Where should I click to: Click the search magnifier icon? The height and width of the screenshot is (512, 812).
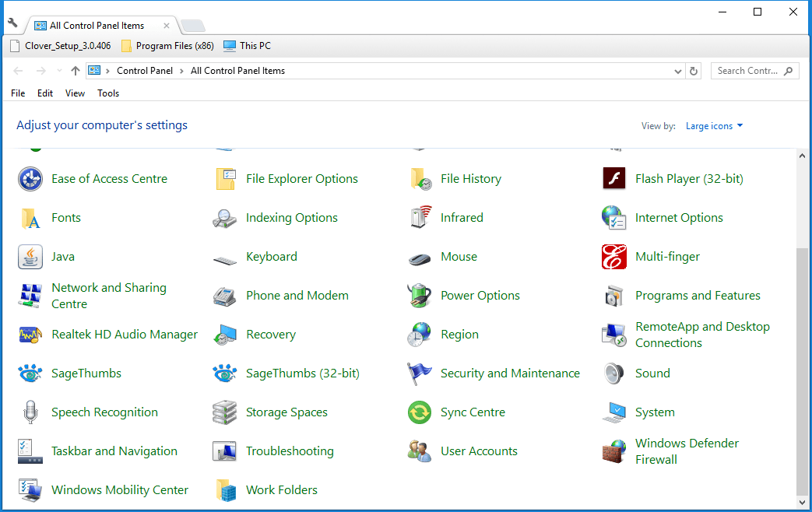click(788, 71)
